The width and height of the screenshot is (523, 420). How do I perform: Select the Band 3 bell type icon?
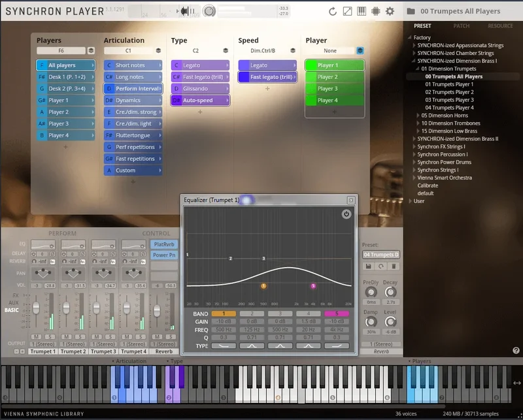pyautogui.click(x=280, y=346)
